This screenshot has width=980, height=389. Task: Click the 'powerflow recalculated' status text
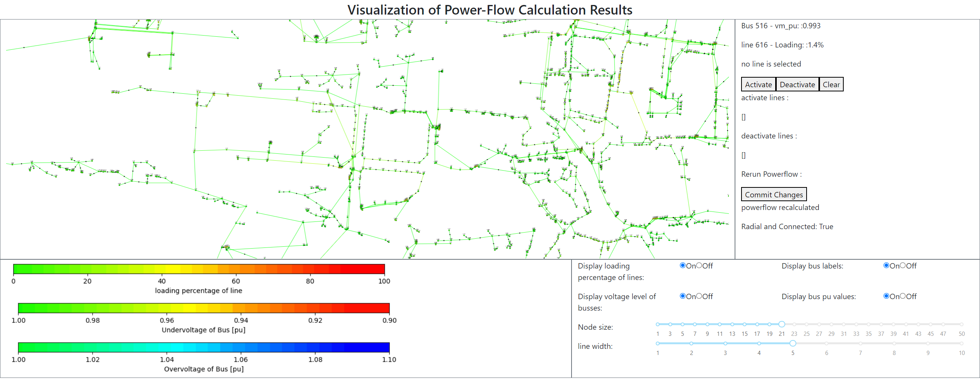pos(780,207)
